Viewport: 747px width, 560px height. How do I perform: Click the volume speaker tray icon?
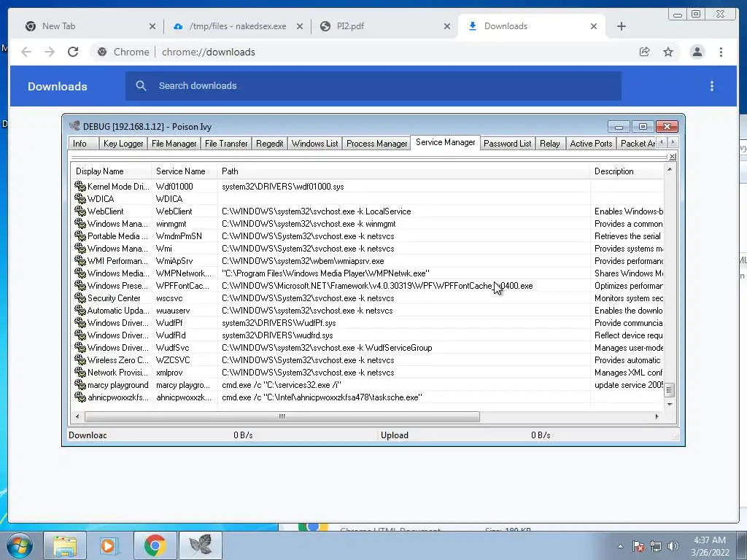(x=673, y=546)
